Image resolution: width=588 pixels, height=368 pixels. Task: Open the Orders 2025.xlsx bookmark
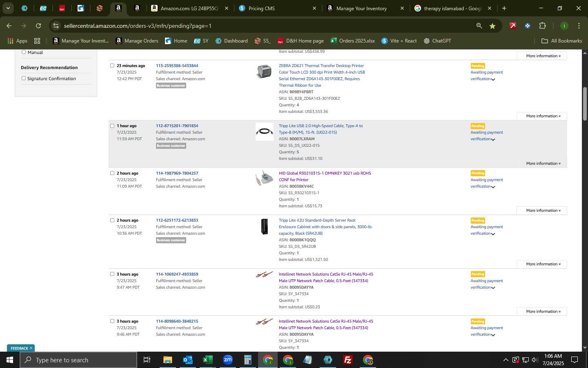pos(352,41)
